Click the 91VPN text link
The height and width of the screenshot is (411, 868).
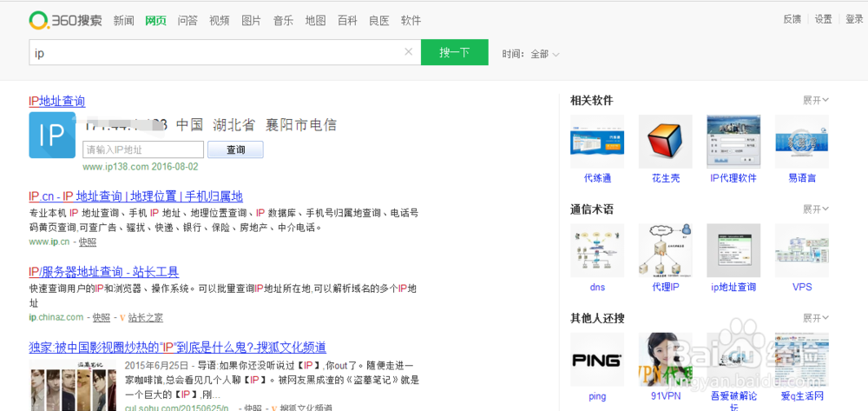[x=666, y=396]
